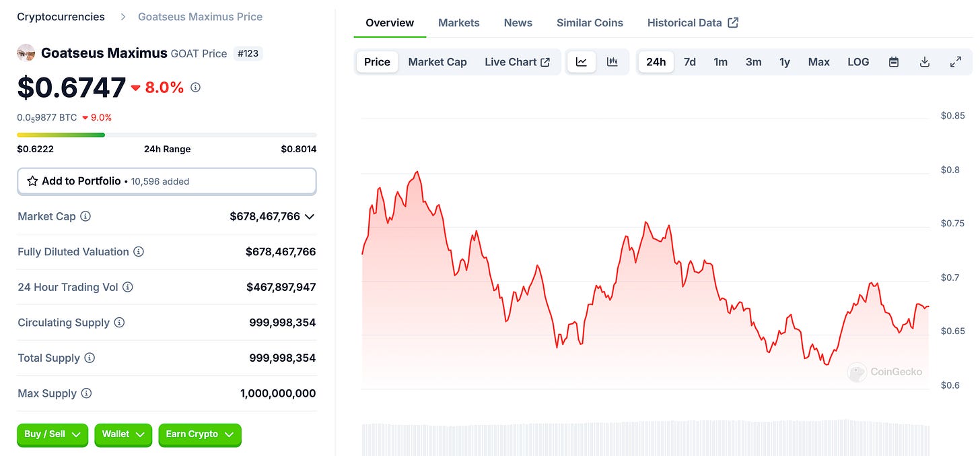Switch to the Markets tab

(x=459, y=22)
